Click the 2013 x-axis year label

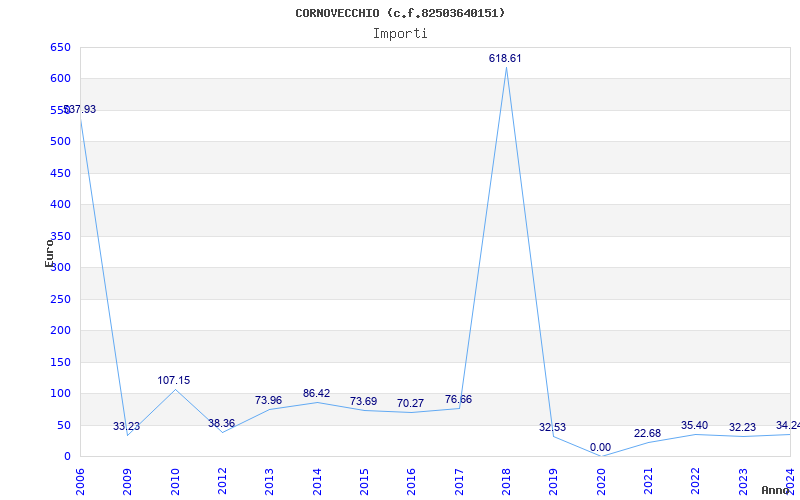(269, 483)
